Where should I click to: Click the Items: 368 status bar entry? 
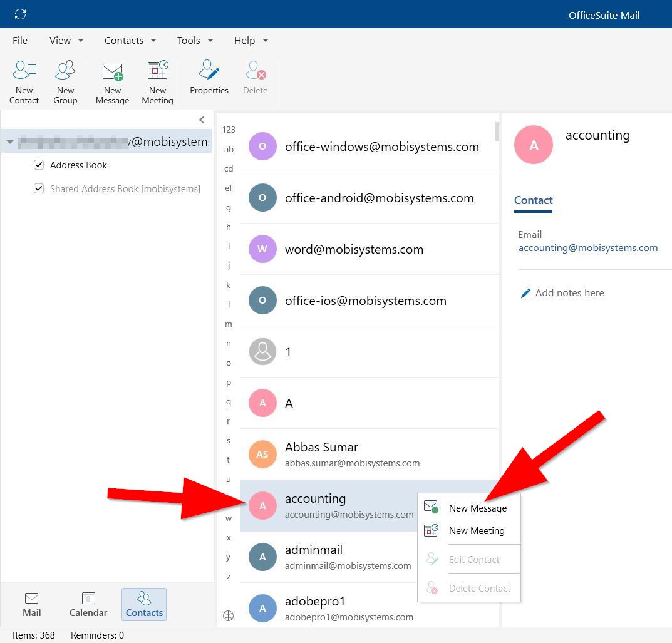pos(33,635)
